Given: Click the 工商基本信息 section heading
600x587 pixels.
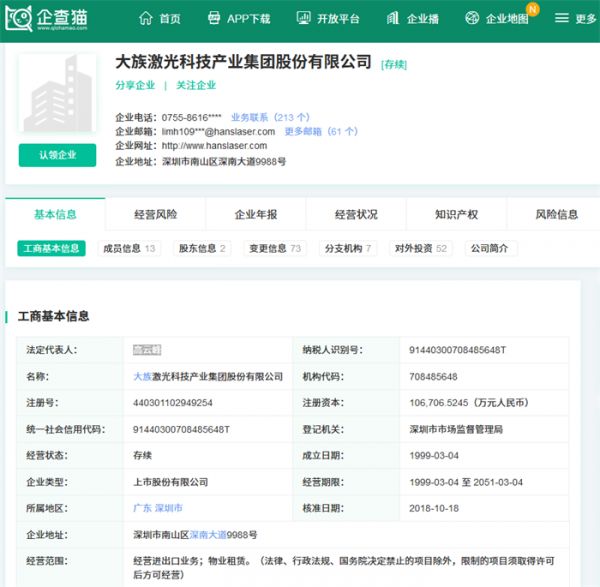Looking at the screenshot, I should 54,316.
